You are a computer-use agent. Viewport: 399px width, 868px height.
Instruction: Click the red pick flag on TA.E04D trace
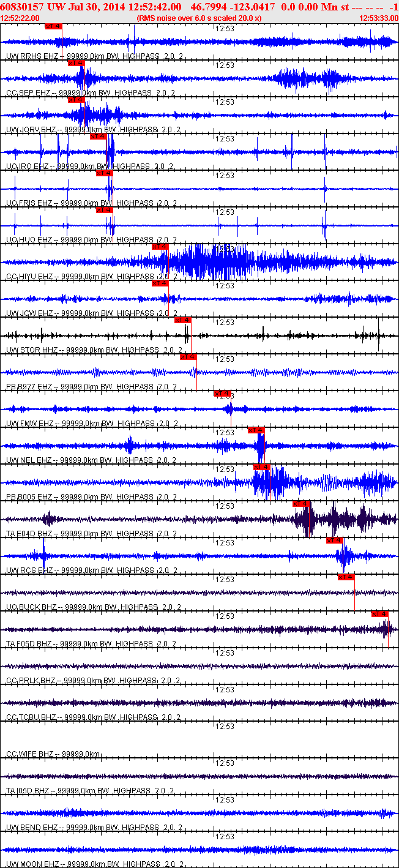click(x=301, y=503)
